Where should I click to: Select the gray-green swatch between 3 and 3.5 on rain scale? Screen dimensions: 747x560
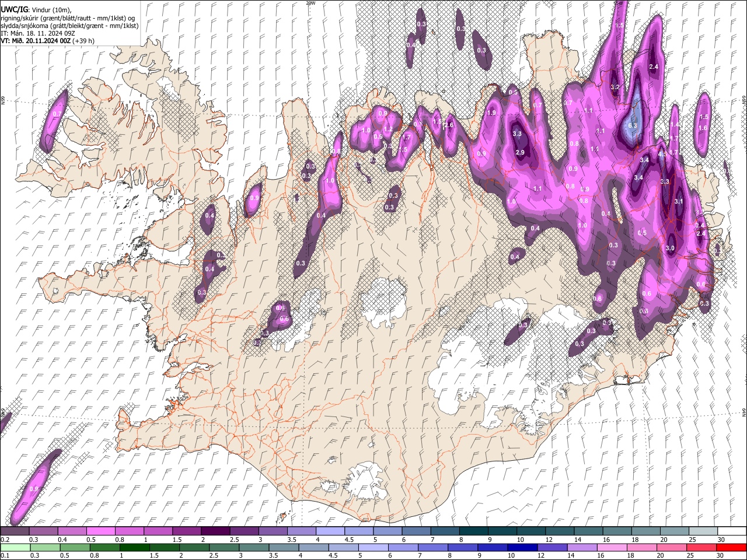tap(254, 547)
